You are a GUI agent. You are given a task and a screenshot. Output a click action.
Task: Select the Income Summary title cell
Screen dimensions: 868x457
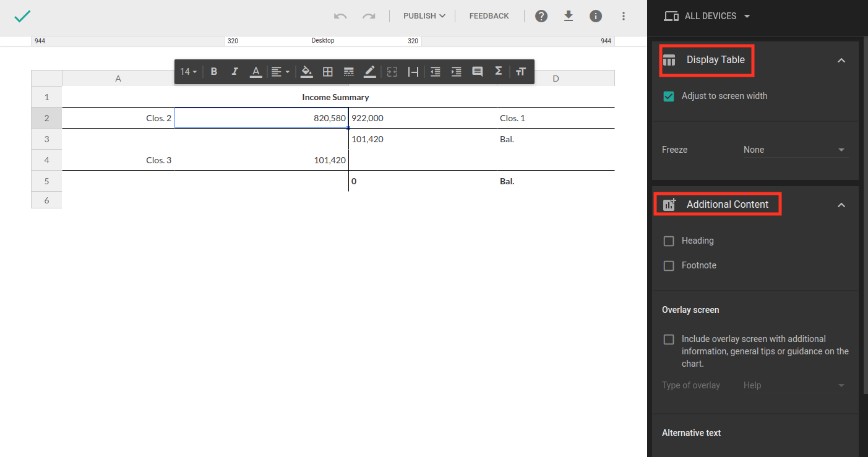335,97
